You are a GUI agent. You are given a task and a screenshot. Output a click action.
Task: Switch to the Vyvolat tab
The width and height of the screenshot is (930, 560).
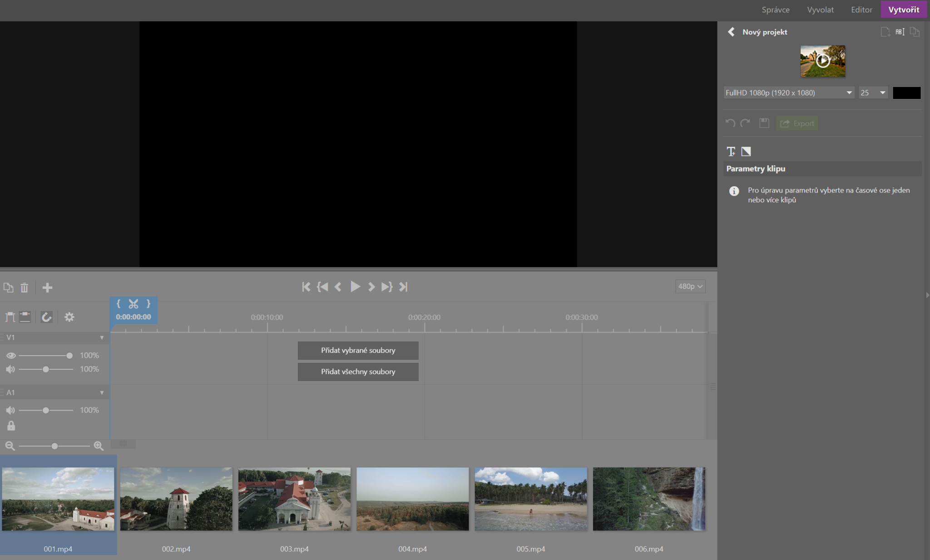pos(820,10)
